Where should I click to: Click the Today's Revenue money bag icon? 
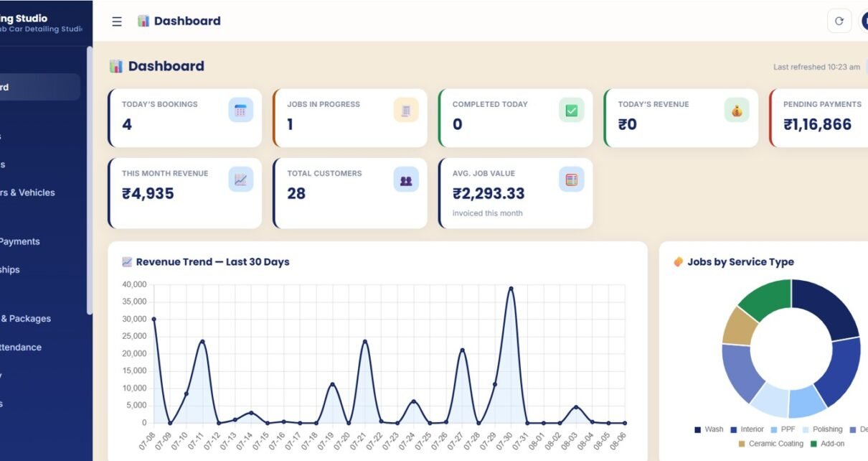[737, 111]
